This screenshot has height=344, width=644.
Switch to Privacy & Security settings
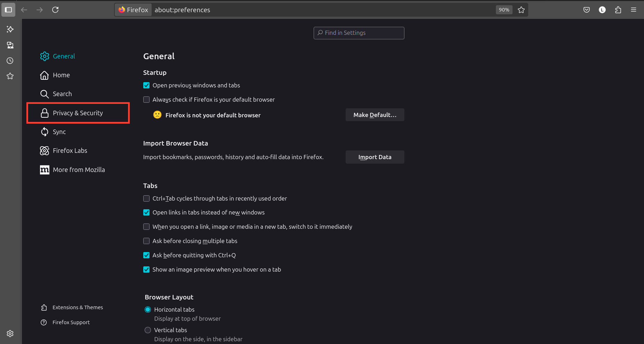tap(78, 113)
